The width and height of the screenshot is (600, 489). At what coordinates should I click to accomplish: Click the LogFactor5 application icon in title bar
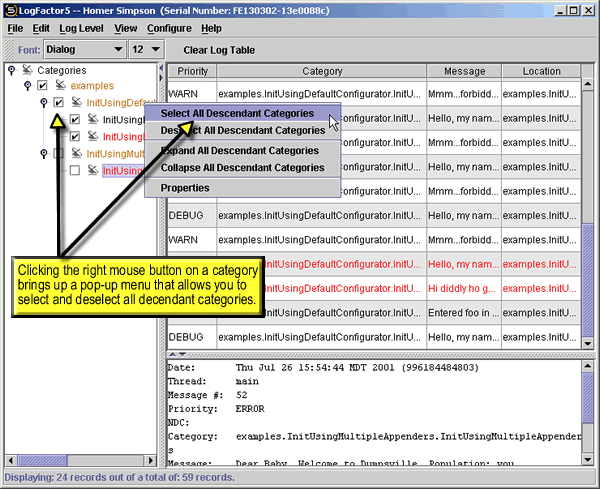tap(9, 9)
